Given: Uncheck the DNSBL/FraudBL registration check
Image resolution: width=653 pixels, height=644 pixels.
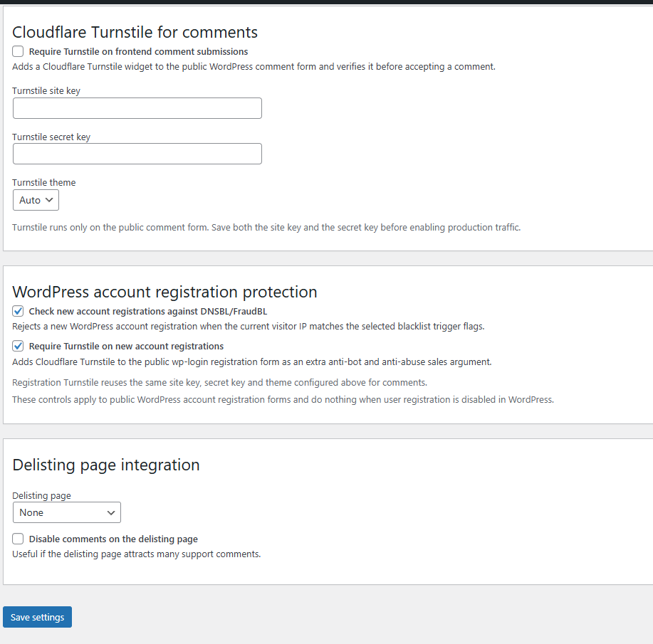Looking at the screenshot, I should (17, 311).
